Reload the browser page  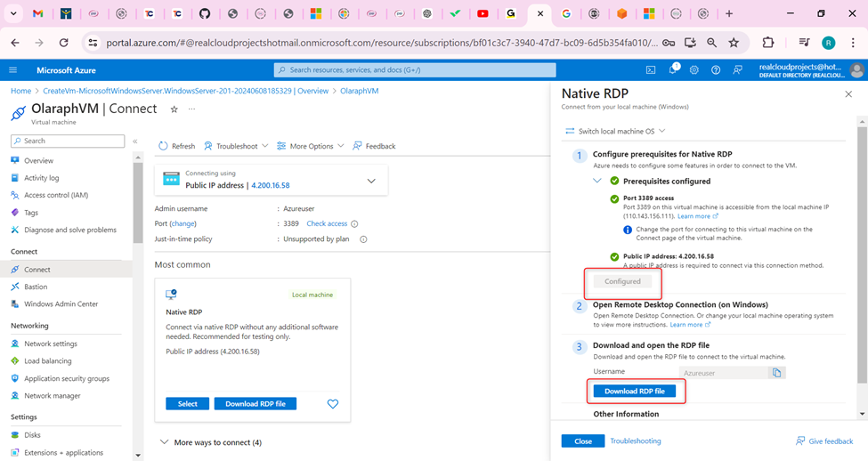[64, 43]
